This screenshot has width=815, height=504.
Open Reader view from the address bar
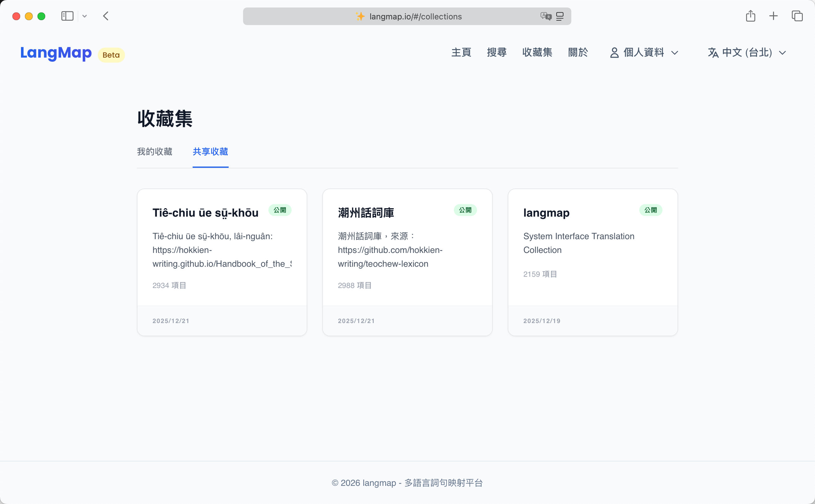coord(559,16)
